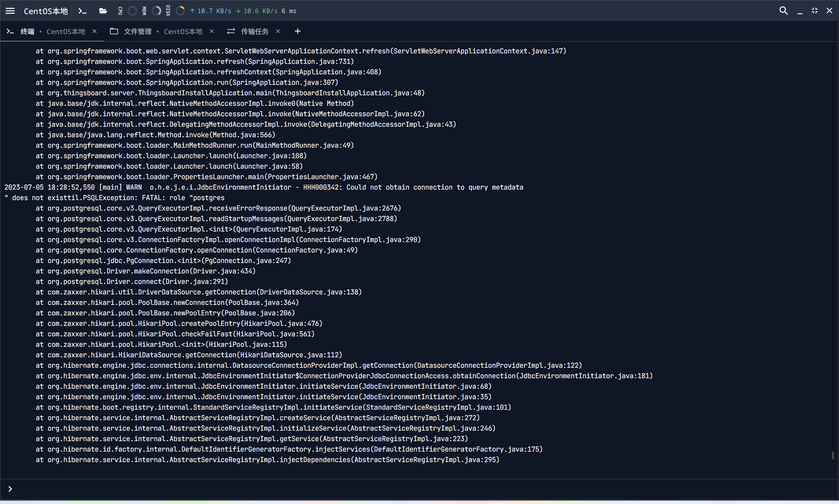839x504 pixels.
Task: Add a new tab with the plus button
Action: point(297,31)
